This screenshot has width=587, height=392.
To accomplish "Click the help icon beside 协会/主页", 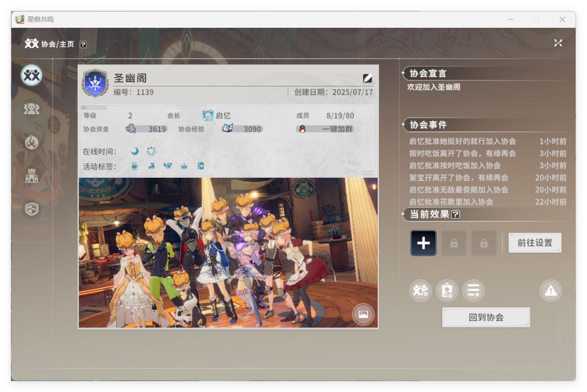I will coord(83,45).
